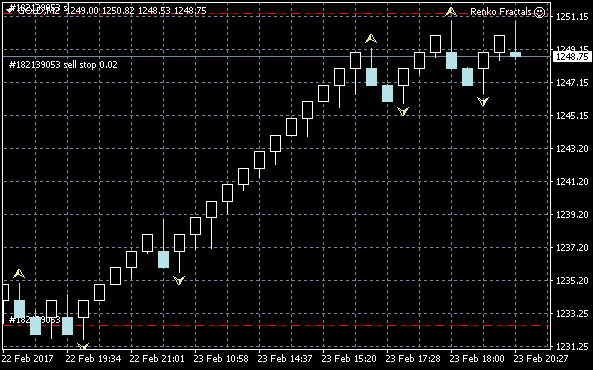Click the 1241.20 price scale label
Image resolution: width=593 pixels, height=370 pixels.
click(572, 182)
